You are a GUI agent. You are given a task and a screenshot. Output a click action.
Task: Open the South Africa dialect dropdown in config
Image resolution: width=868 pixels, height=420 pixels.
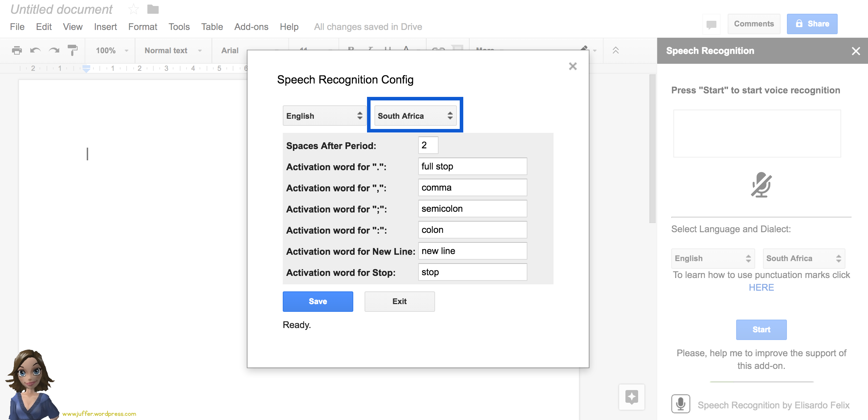click(x=415, y=116)
